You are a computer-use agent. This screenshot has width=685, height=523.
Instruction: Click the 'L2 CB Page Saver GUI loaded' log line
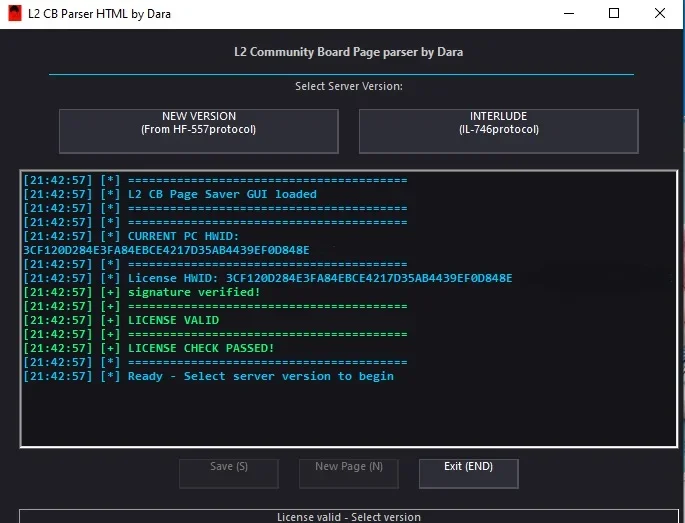[170, 194]
